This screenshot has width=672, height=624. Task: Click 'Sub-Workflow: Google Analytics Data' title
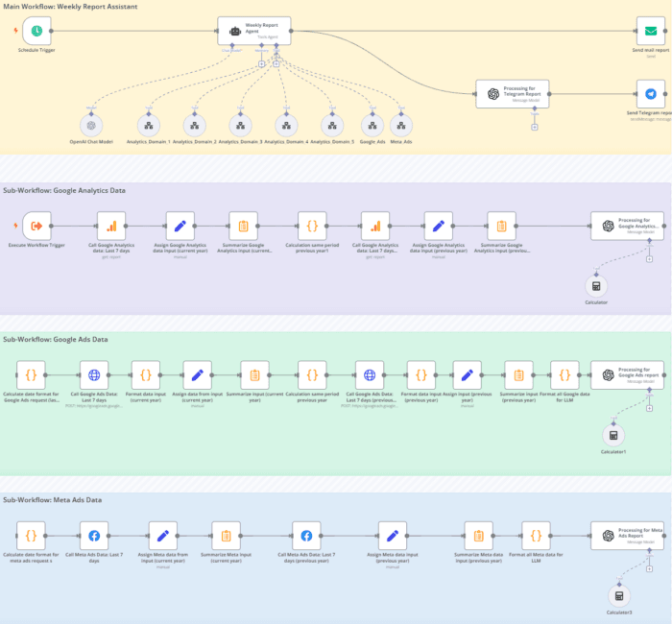pos(64,190)
